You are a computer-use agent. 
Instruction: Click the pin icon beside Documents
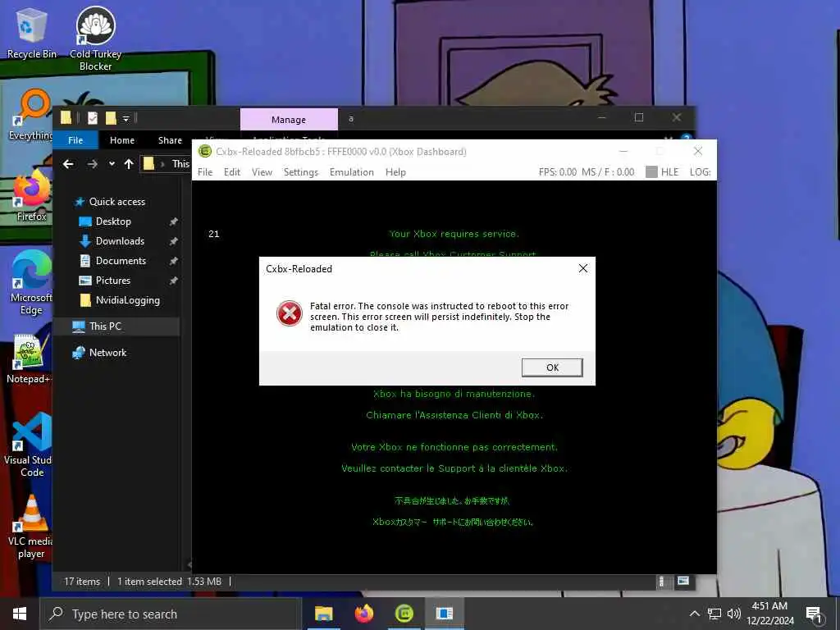174,262
